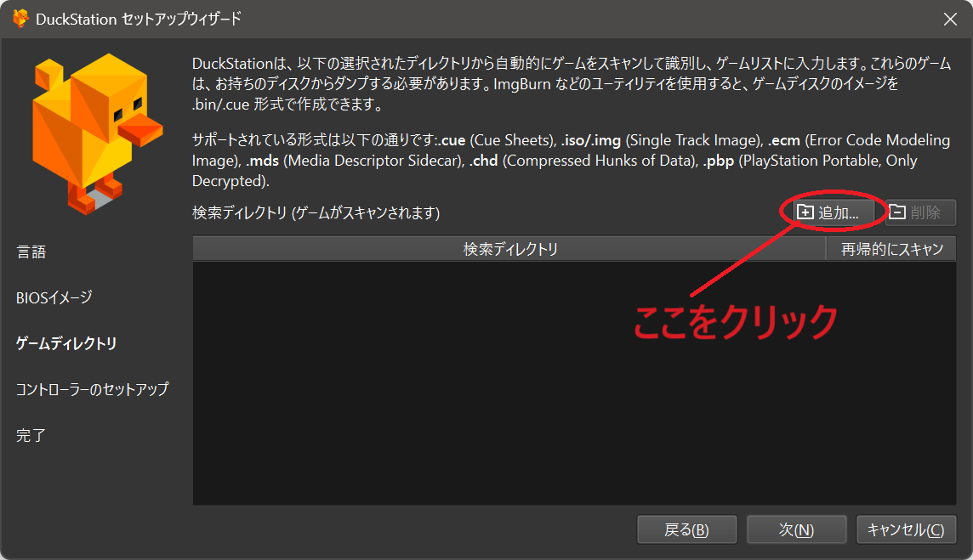Close the DuckStation setup wizard window
Viewport: 973px width, 560px height.
pyautogui.click(x=950, y=20)
